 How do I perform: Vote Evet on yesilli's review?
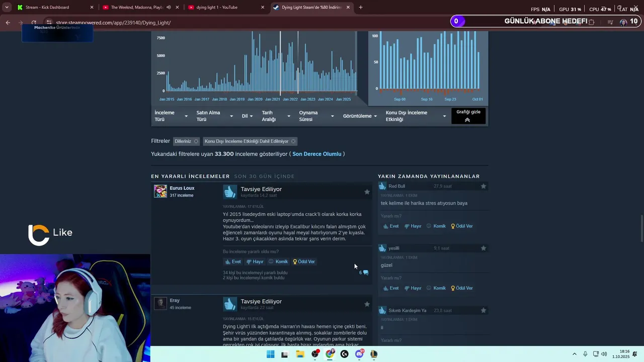click(391, 288)
